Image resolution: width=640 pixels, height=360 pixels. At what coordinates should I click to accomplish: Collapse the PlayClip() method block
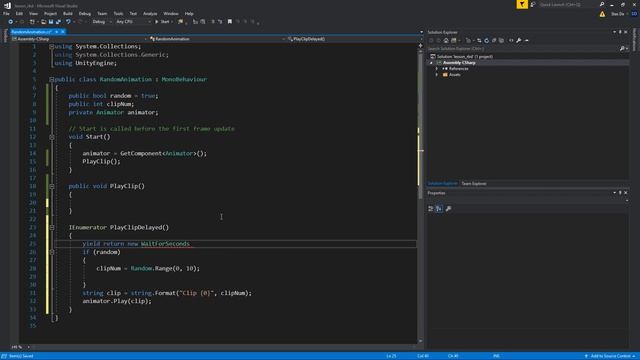coord(52,186)
